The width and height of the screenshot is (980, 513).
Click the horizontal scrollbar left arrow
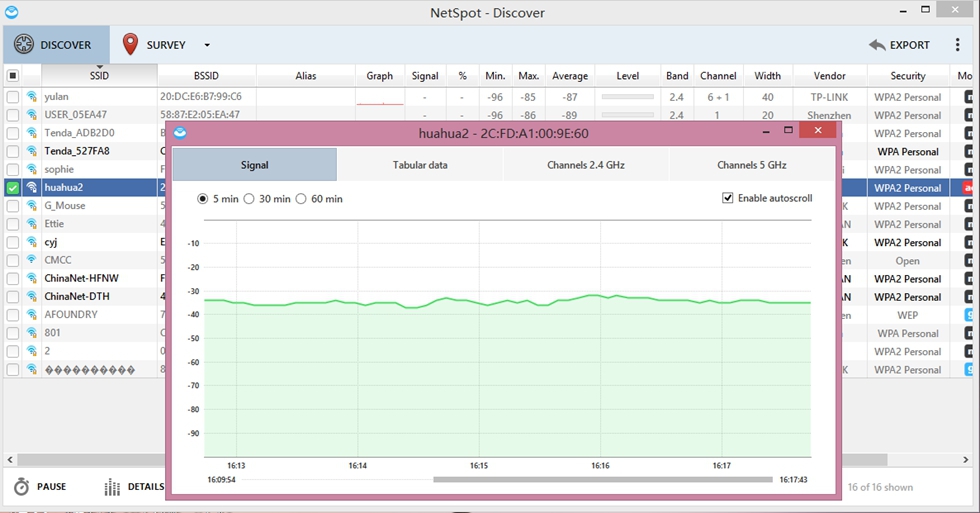coord(10,459)
